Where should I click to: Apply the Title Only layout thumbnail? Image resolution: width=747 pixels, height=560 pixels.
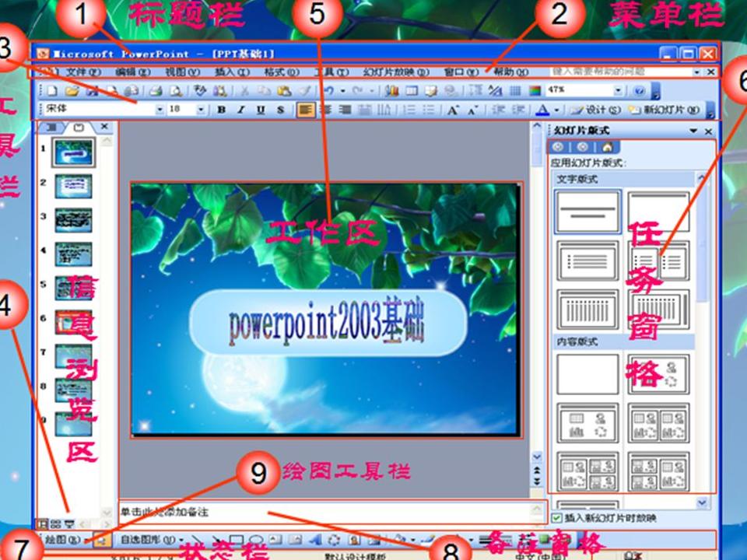coord(659,212)
